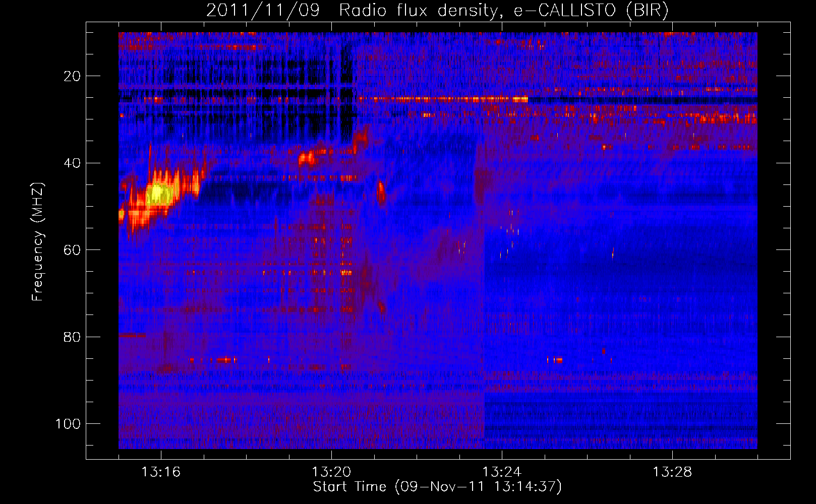Click the '80' frequency tick label

coord(73,337)
